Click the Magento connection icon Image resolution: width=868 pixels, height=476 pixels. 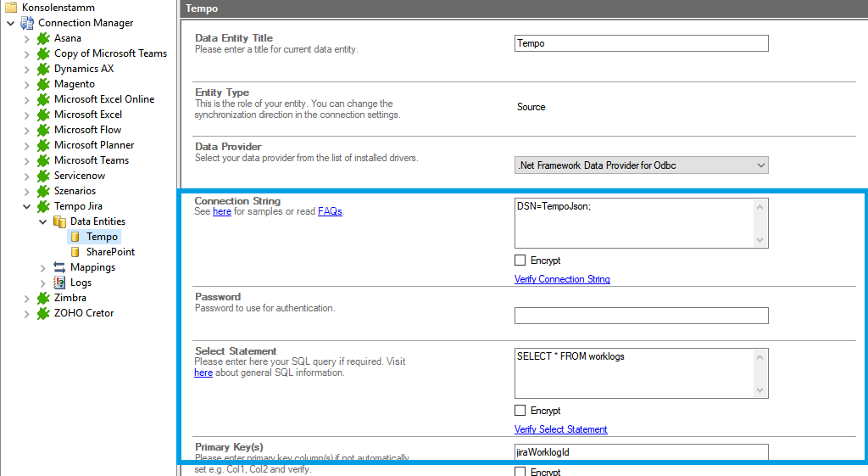[43, 84]
